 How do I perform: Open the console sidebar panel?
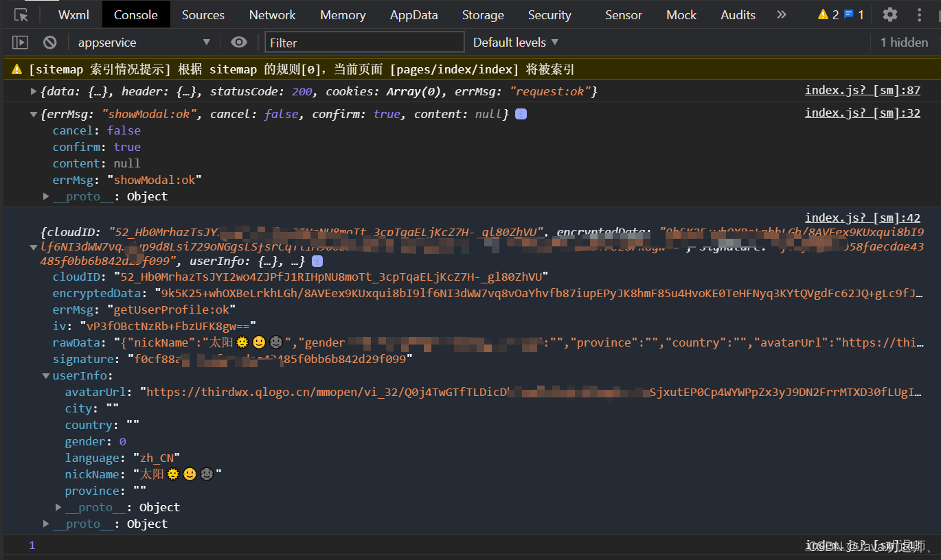pos(20,42)
